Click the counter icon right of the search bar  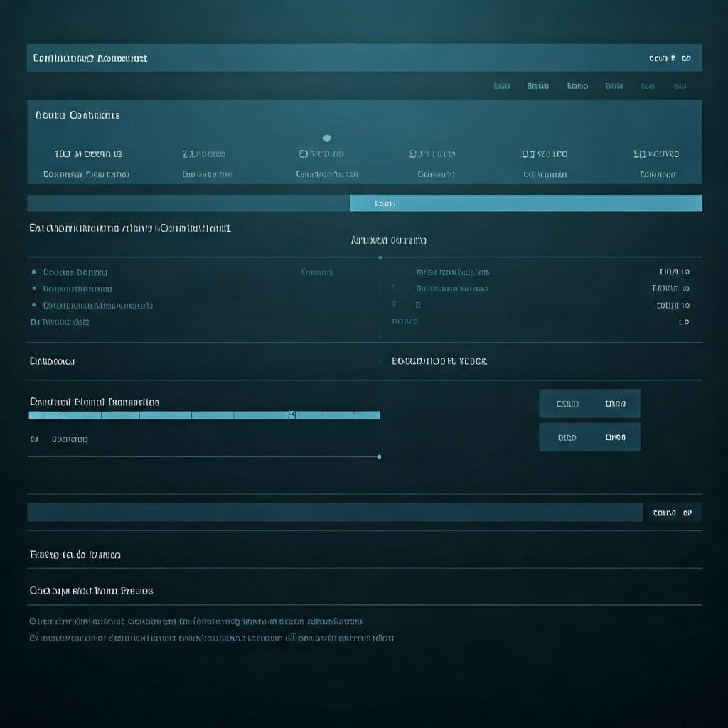674,512
